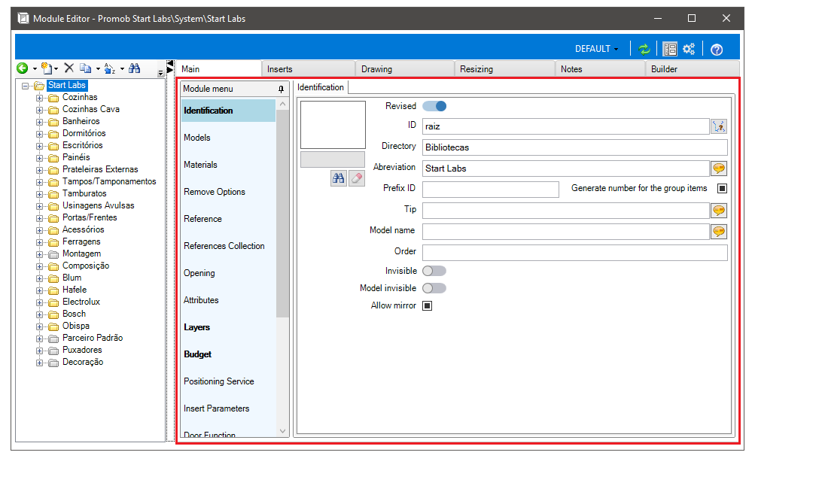The image size is (822, 504).
Task: Click the help question mark icon
Action: point(717,50)
